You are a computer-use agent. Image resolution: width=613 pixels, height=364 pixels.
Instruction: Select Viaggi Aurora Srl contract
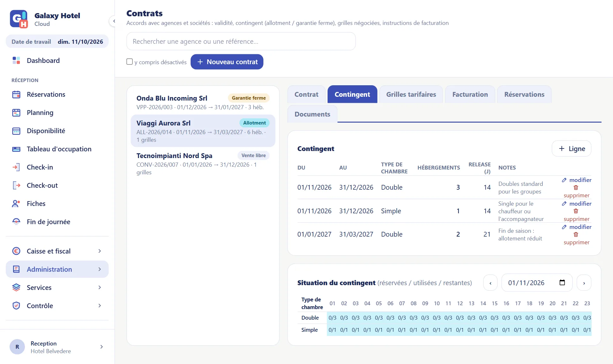[x=203, y=131]
